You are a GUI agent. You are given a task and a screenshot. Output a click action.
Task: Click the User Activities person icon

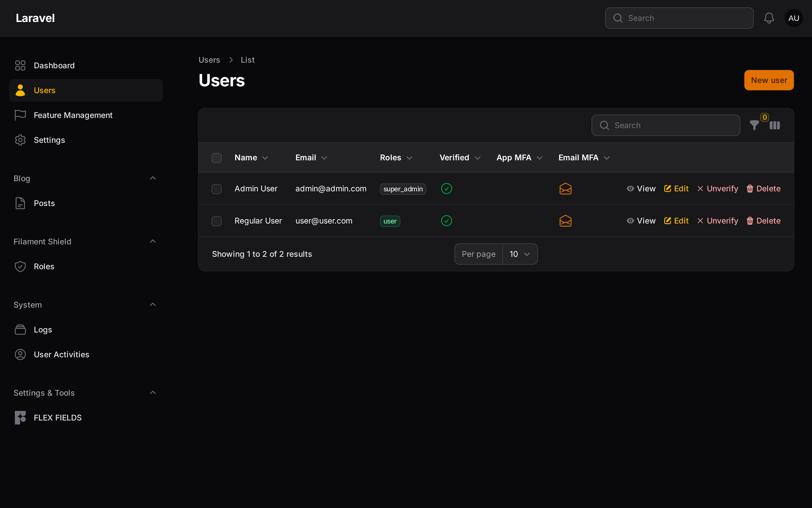20,354
